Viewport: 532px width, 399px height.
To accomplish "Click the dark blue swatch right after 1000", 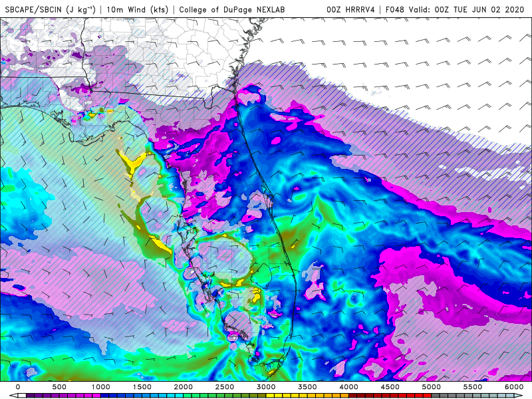I will [104, 396].
